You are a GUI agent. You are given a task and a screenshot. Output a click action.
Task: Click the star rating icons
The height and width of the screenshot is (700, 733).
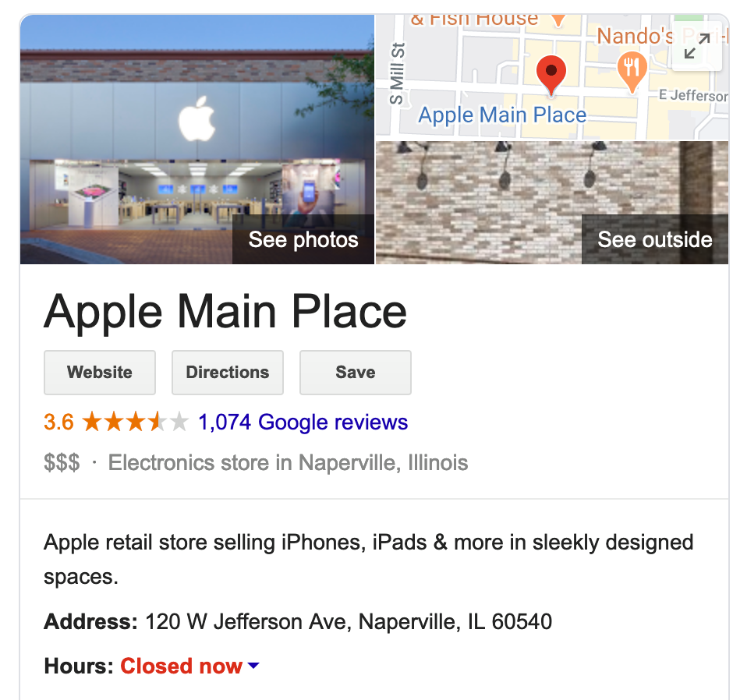click(x=135, y=422)
